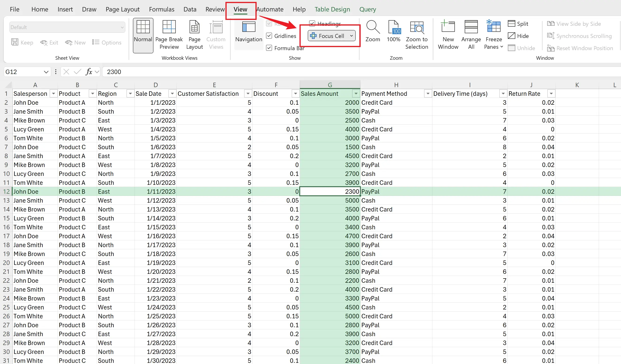Toggle the Gridlines checkbox
The height and width of the screenshot is (364, 621).
click(269, 36)
